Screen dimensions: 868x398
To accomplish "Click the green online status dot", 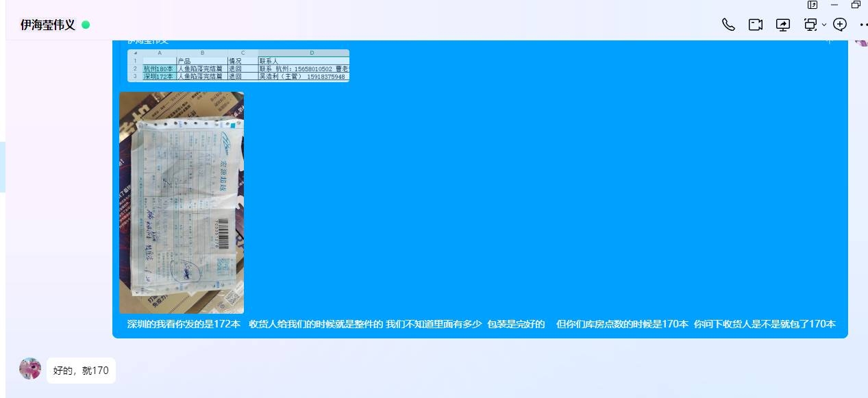I will click(x=86, y=25).
